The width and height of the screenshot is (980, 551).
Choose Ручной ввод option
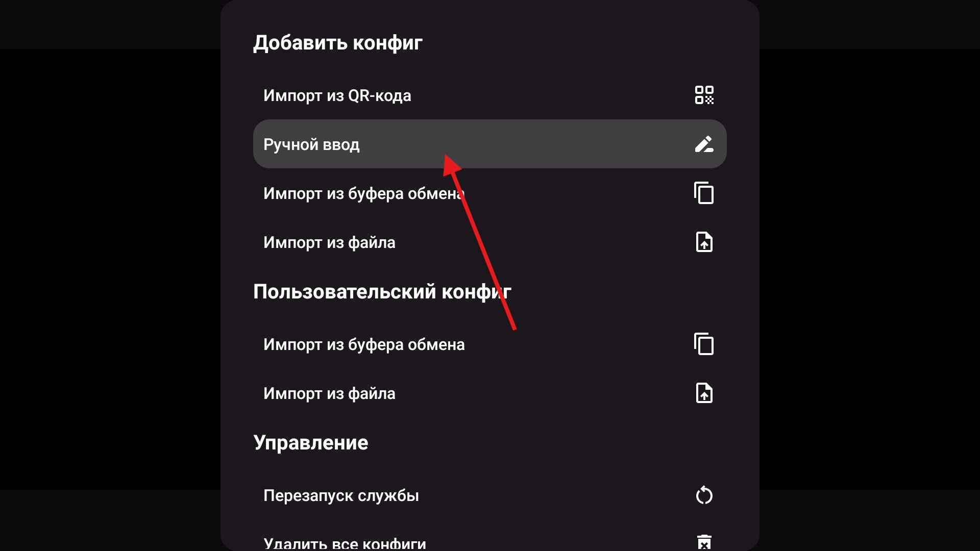(x=490, y=144)
